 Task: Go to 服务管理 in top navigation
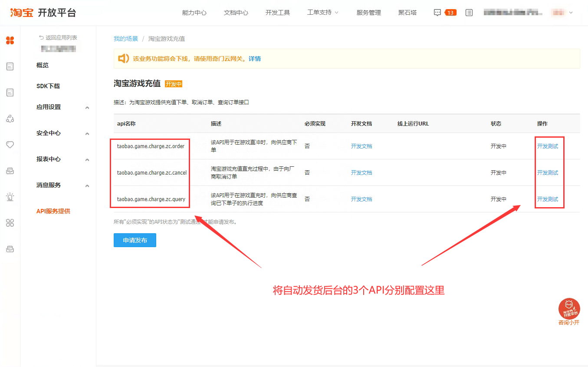(369, 13)
